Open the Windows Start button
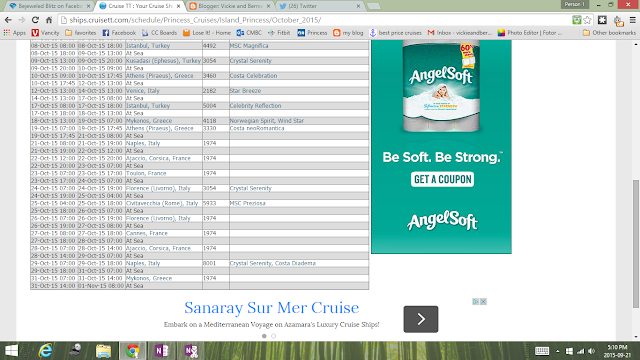Screen dimensions: 640x360 (11, 351)
